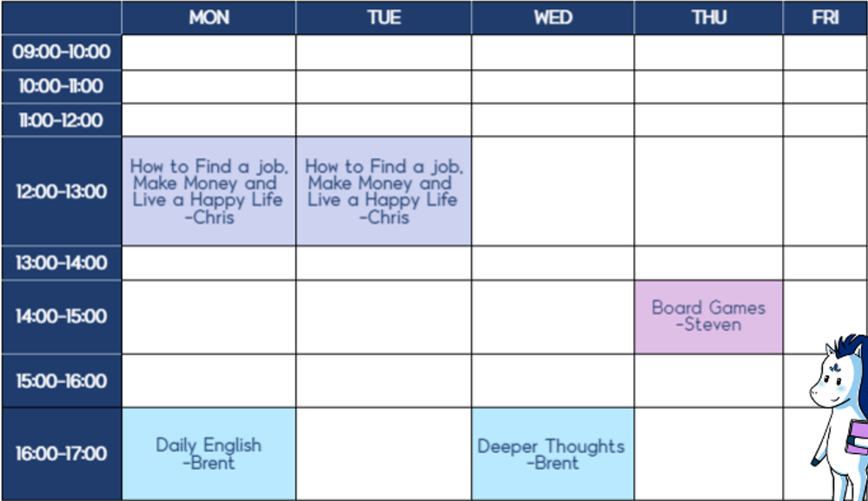Open the Deeper Thoughts -Brent session
Image resolution: width=868 pixels, height=501 pixels.
[x=553, y=454]
